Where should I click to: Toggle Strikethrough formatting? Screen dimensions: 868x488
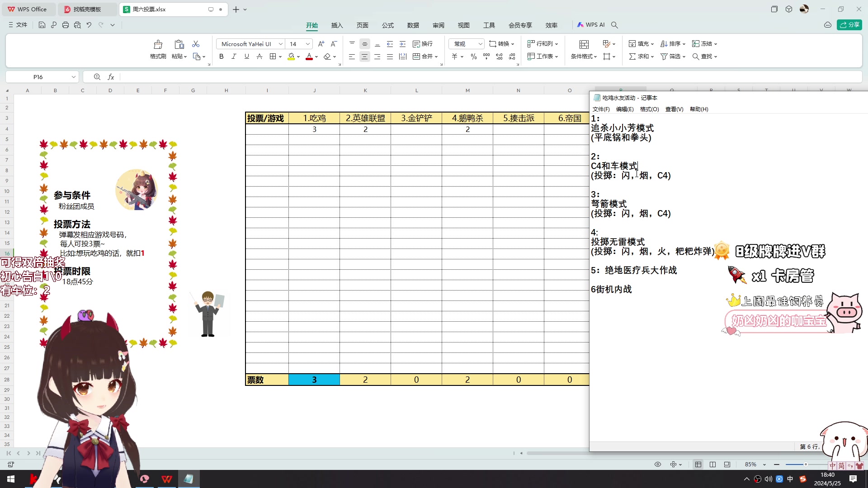click(259, 56)
